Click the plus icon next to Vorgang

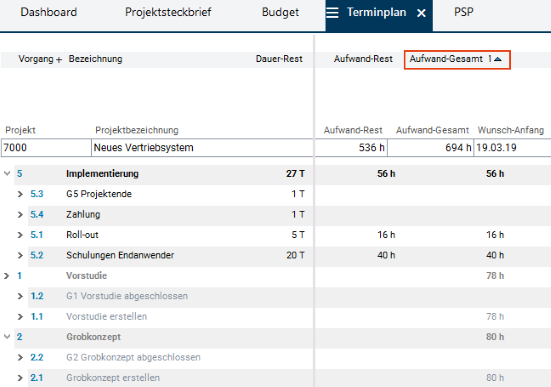pos(59,60)
